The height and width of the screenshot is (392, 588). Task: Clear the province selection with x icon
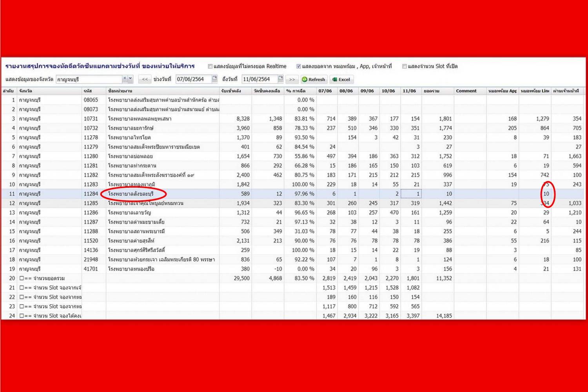tap(125, 78)
